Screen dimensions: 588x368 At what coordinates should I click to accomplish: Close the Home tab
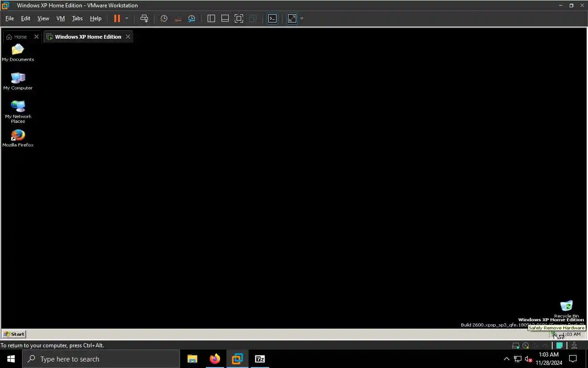(x=36, y=37)
